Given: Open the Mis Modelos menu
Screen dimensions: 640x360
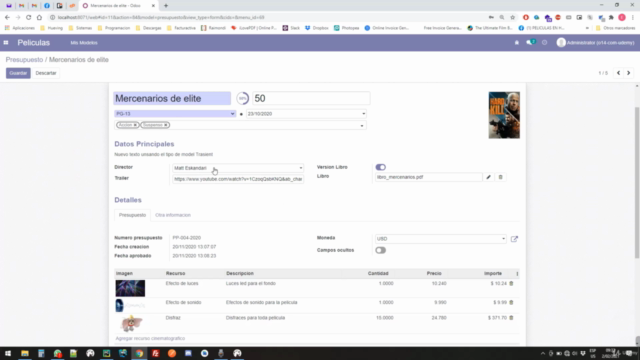Looking at the screenshot, I should click(x=84, y=42).
